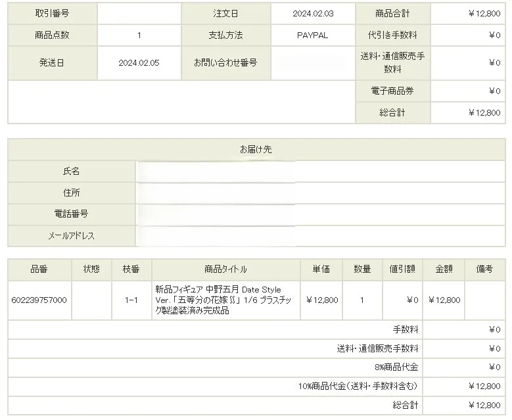The height and width of the screenshot is (420, 512).
Task: Click the 商品タイトル column header
Action: click(x=225, y=269)
